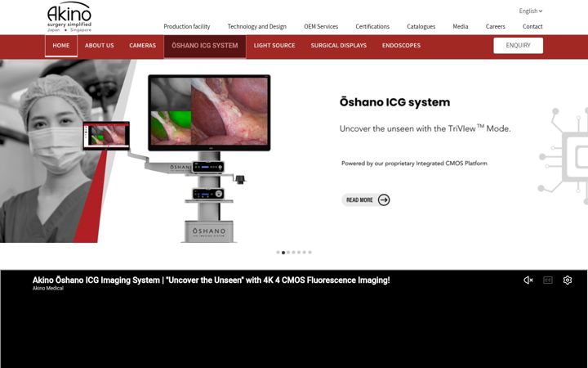This screenshot has width=588, height=368.
Task: Open LIGHT SOURCE menu item
Action: [x=274, y=46]
